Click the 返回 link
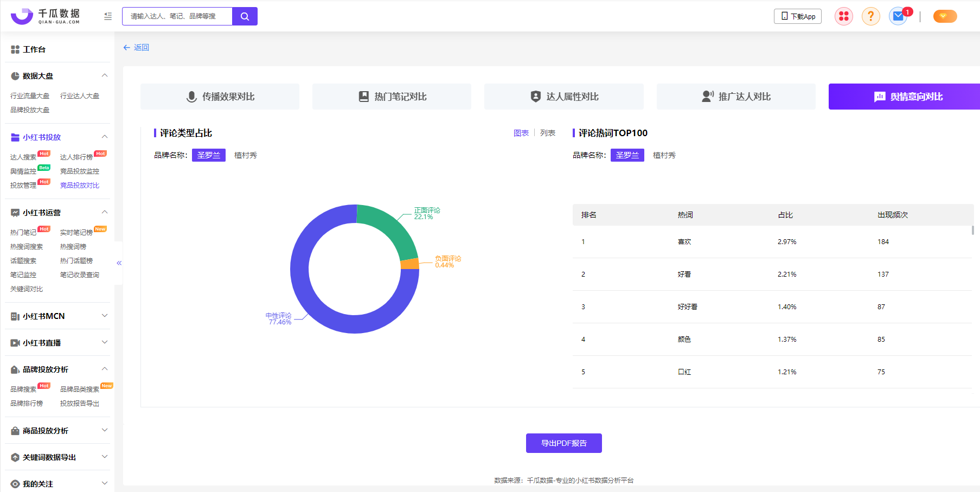 click(x=142, y=48)
